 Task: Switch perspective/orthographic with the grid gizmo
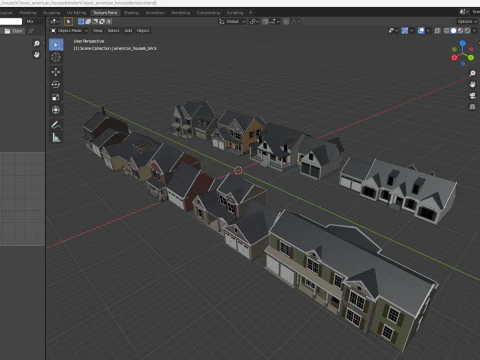pyautogui.click(x=472, y=107)
